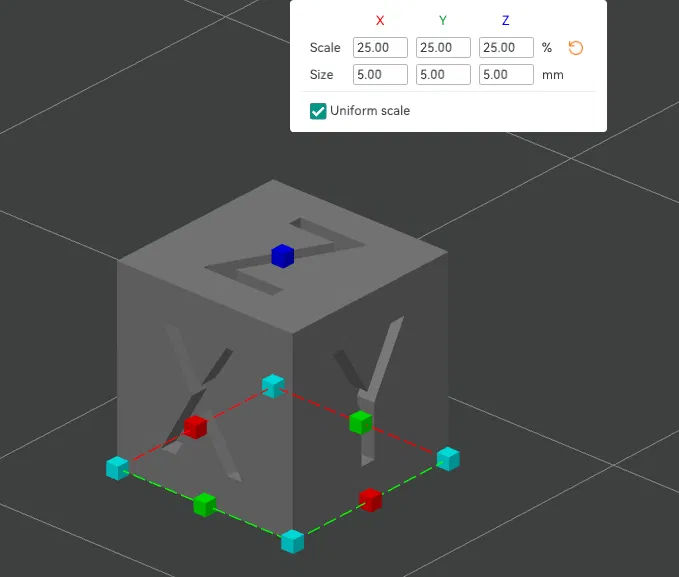Click the red X column header

pos(380,20)
